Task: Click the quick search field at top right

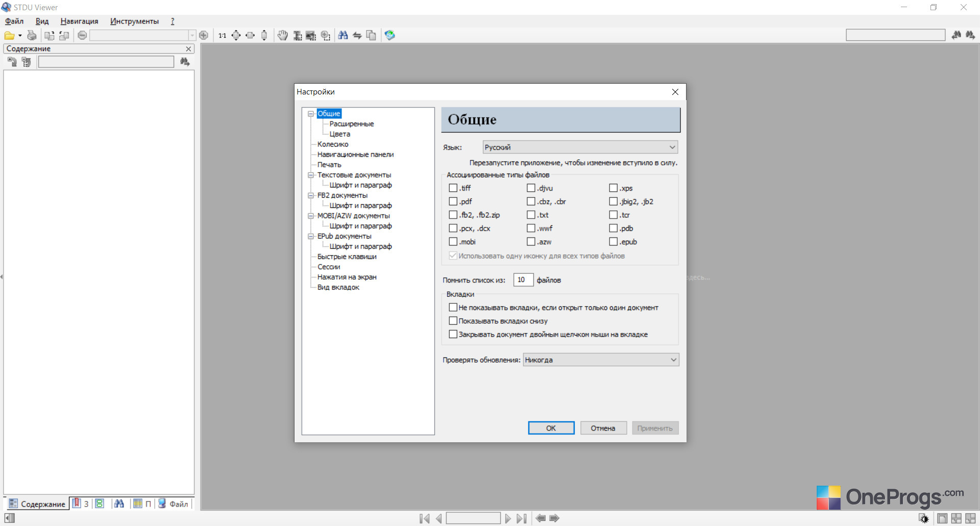Action: click(x=896, y=35)
